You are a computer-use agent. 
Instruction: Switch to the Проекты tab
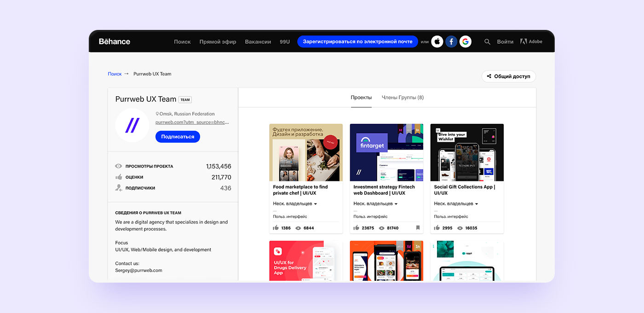361,98
